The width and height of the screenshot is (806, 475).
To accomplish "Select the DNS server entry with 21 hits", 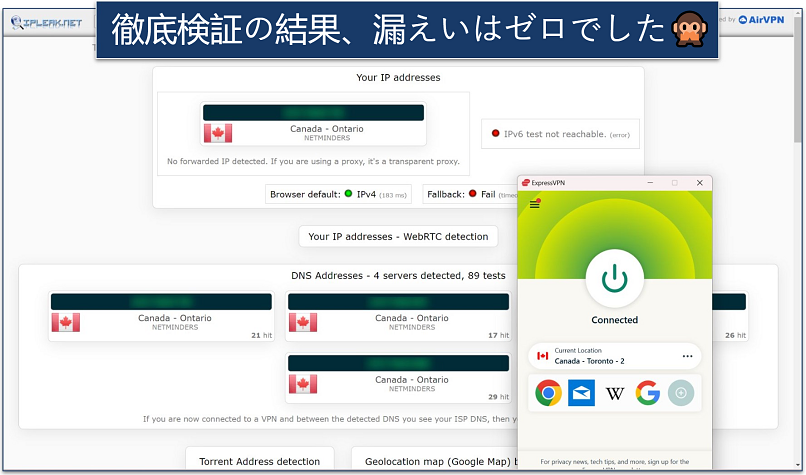I will pyautogui.click(x=160, y=316).
